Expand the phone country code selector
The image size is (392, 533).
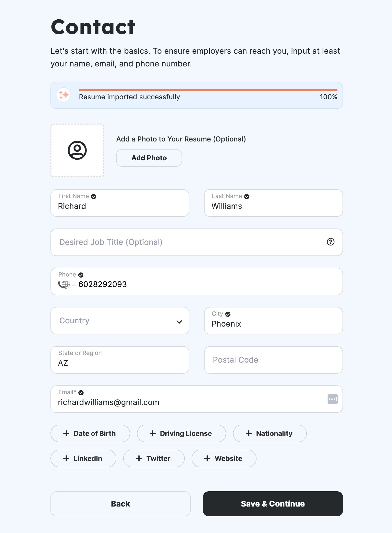tap(73, 285)
